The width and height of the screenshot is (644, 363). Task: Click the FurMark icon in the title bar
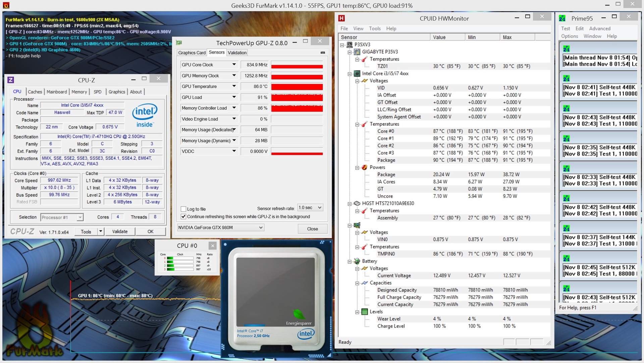(6, 5)
